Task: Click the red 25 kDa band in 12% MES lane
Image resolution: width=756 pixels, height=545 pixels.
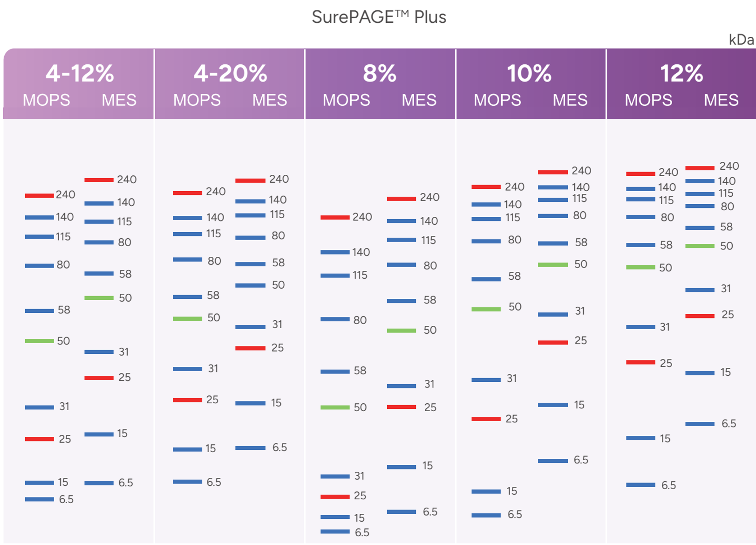Action: pyautogui.click(x=700, y=316)
